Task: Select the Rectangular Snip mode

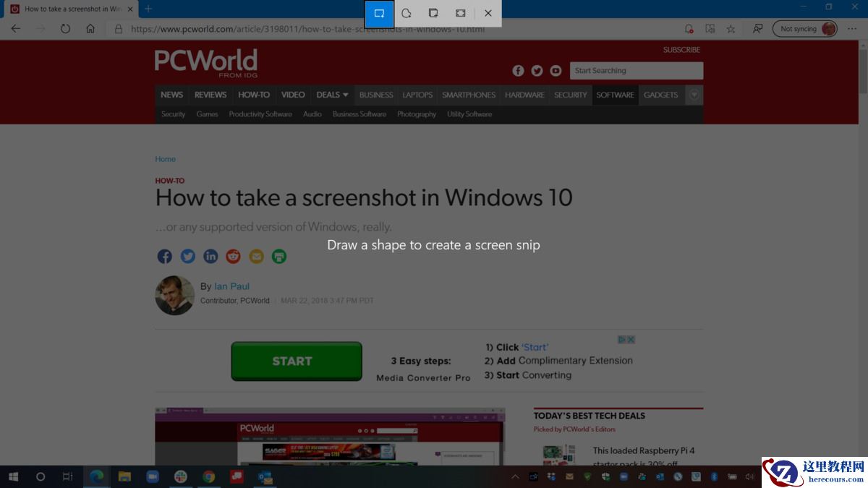Action: tap(379, 13)
